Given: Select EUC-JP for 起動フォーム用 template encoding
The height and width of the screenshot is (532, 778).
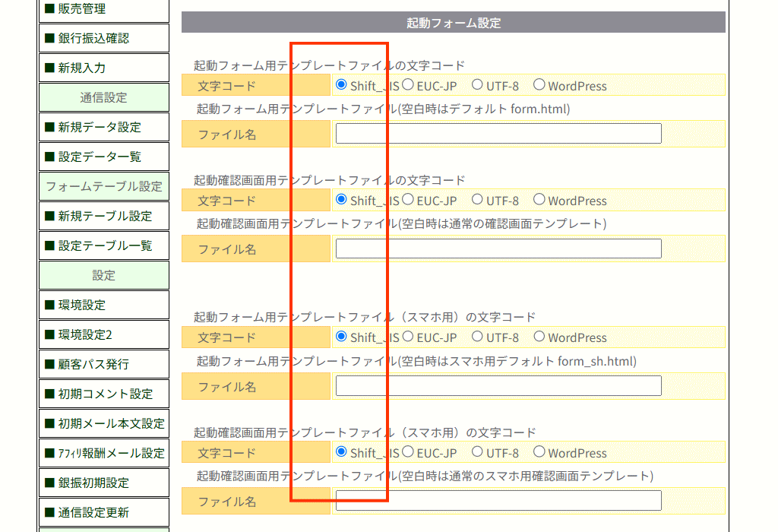Looking at the screenshot, I should tap(408, 84).
